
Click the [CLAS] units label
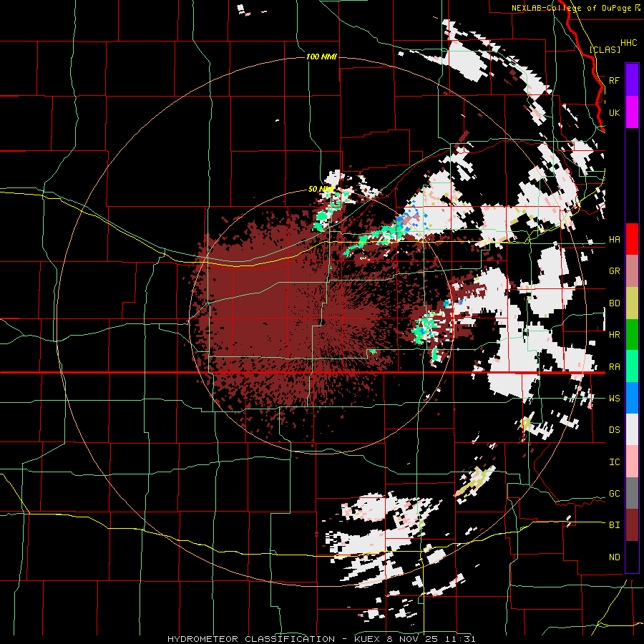[x=605, y=49]
